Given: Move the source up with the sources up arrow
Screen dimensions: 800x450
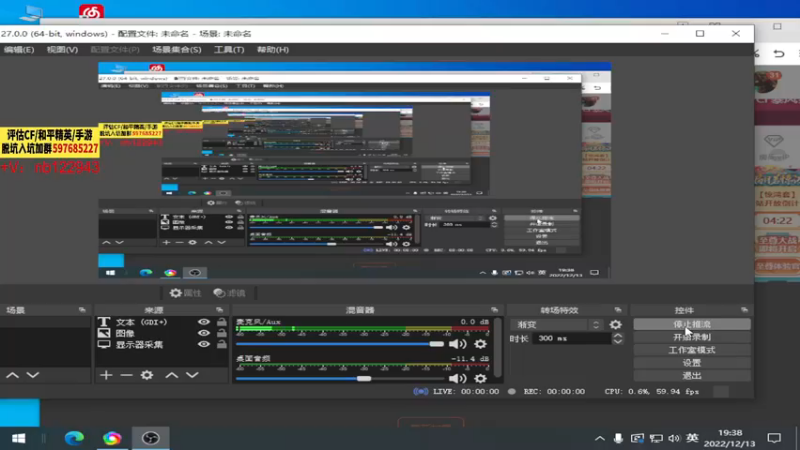Looking at the screenshot, I should 172,376.
